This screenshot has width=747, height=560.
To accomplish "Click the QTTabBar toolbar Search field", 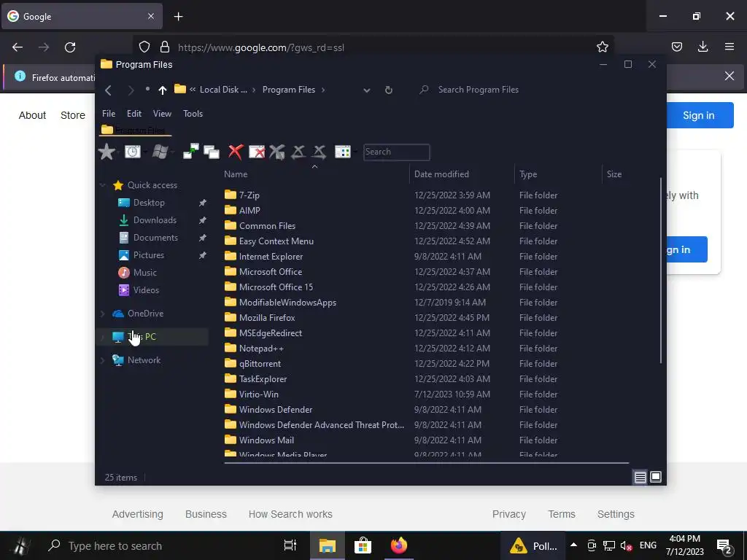I will [396, 152].
